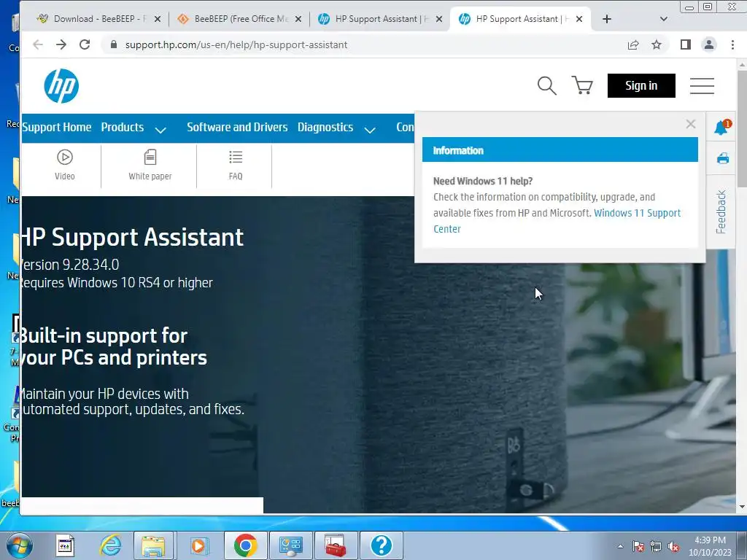Jump to the Video section
Viewport: 747px width, 560px height.
tap(65, 166)
